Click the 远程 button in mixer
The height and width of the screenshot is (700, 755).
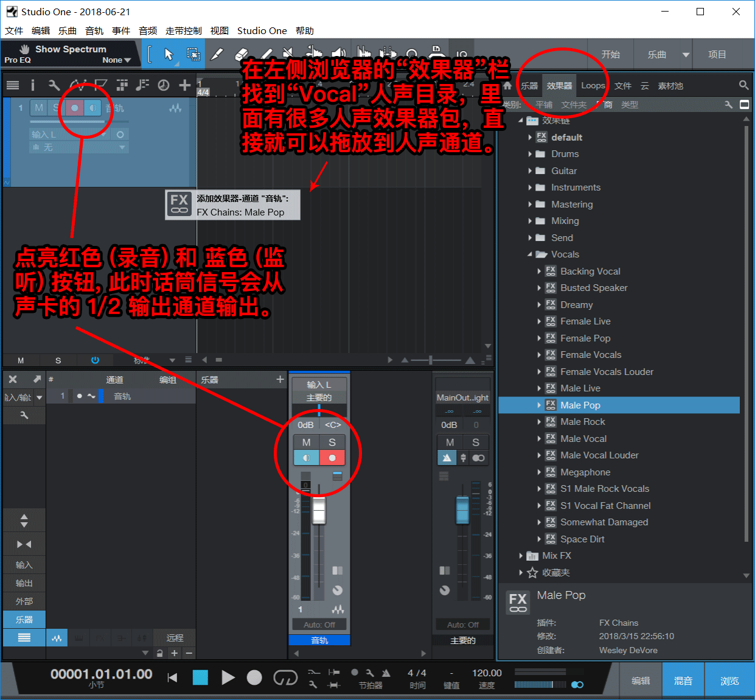coord(175,637)
